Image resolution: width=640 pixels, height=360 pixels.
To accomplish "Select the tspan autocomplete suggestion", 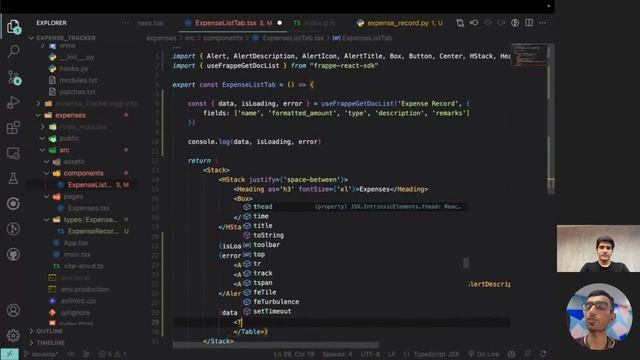I will 354,283.
